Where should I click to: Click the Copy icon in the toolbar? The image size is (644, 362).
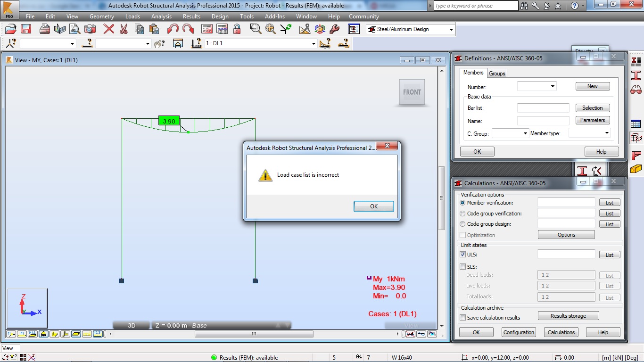point(139,29)
